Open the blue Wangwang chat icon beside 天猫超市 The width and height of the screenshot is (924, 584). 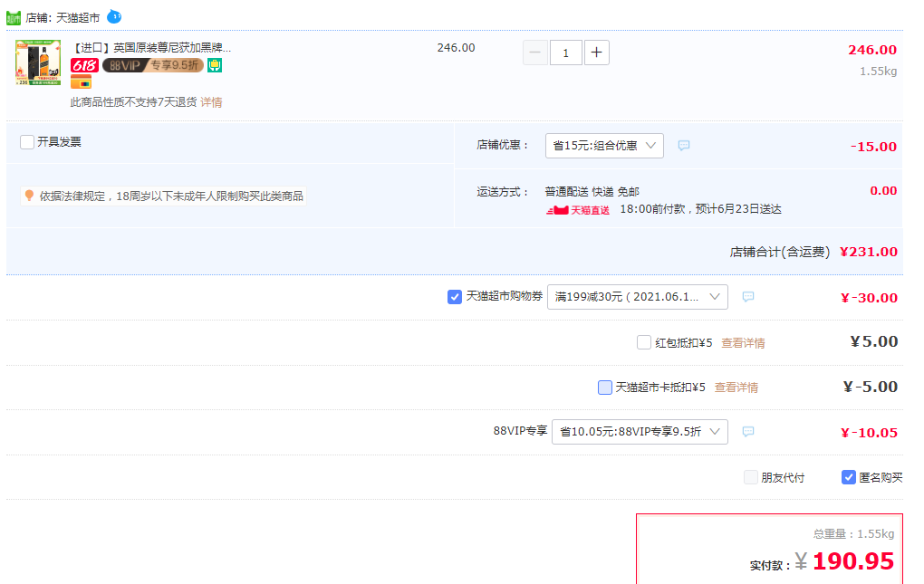[114, 17]
